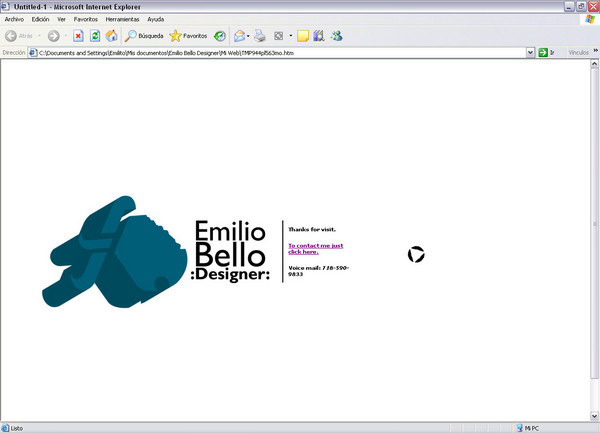This screenshot has height=433, width=600.
Task: Open the History icon in toolbar
Action: point(220,36)
